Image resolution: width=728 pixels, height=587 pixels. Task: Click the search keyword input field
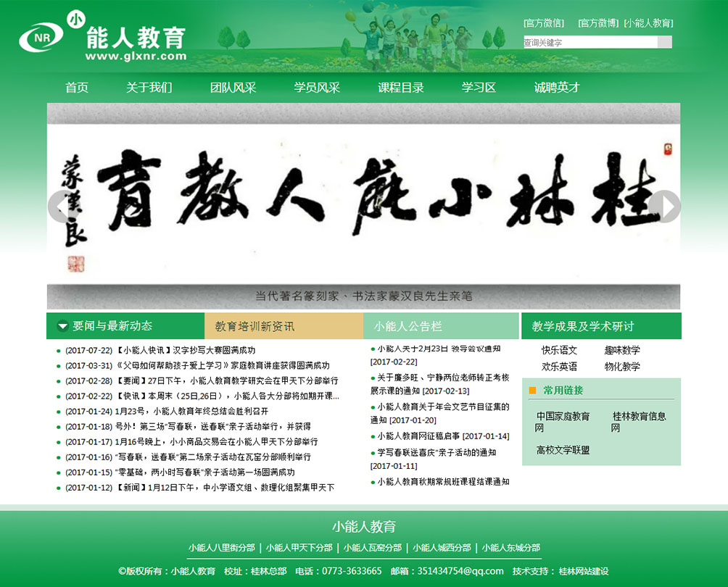coord(590,42)
